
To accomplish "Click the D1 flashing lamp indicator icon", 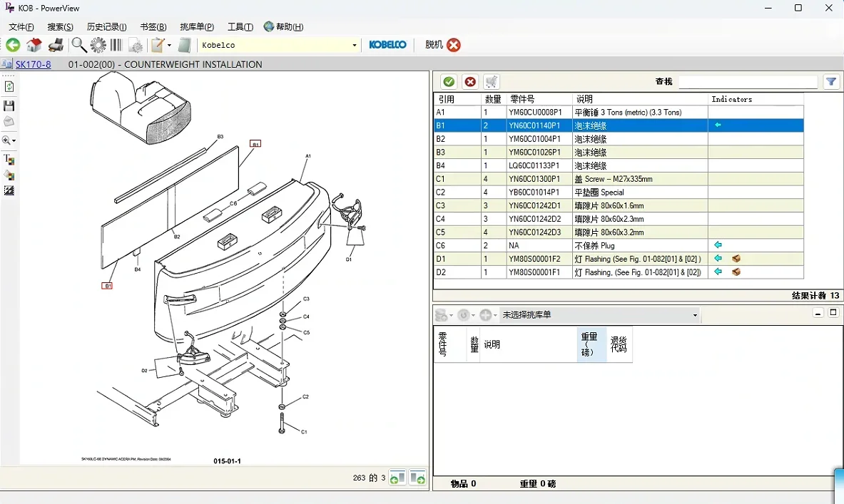I will pyautogui.click(x=736, y=258).
